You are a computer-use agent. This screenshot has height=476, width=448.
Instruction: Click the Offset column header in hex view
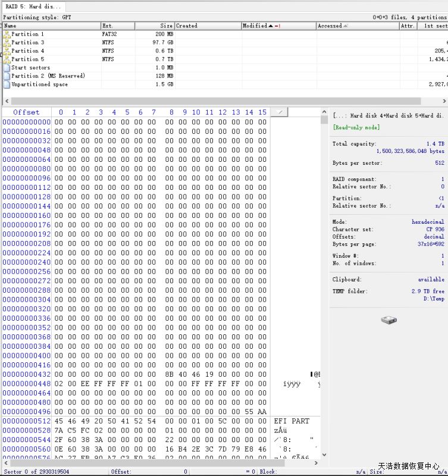click(x=26, y=112)
